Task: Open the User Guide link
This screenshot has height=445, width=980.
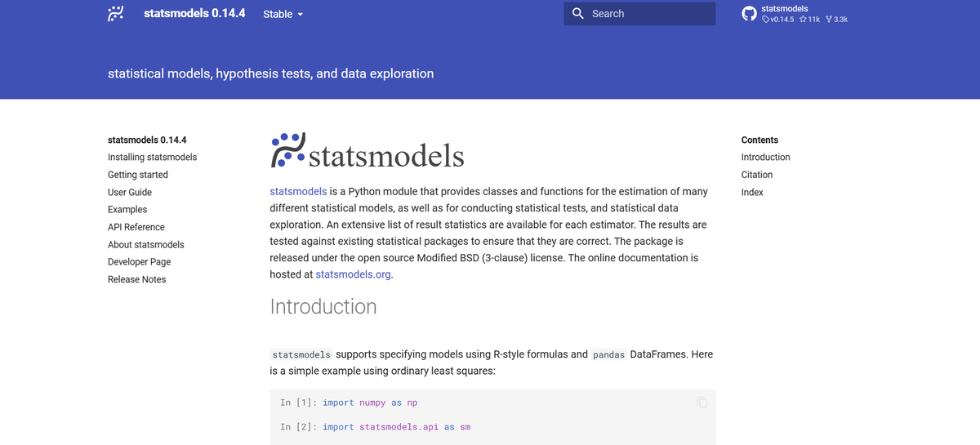Action: (130, 192)
